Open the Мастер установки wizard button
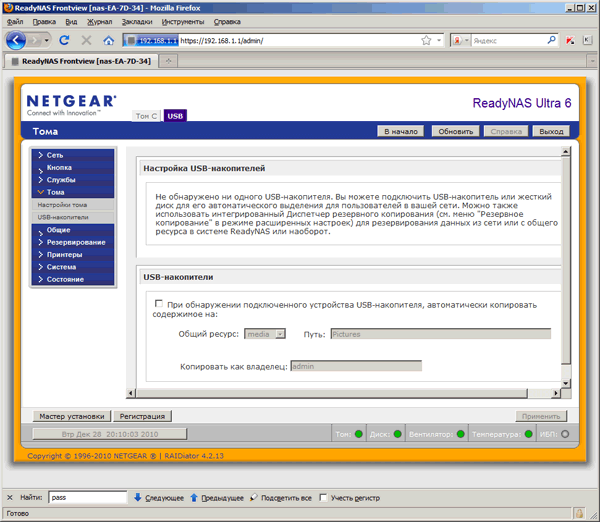600x522 pixels. pyautogui.click(x=72, y=416)
